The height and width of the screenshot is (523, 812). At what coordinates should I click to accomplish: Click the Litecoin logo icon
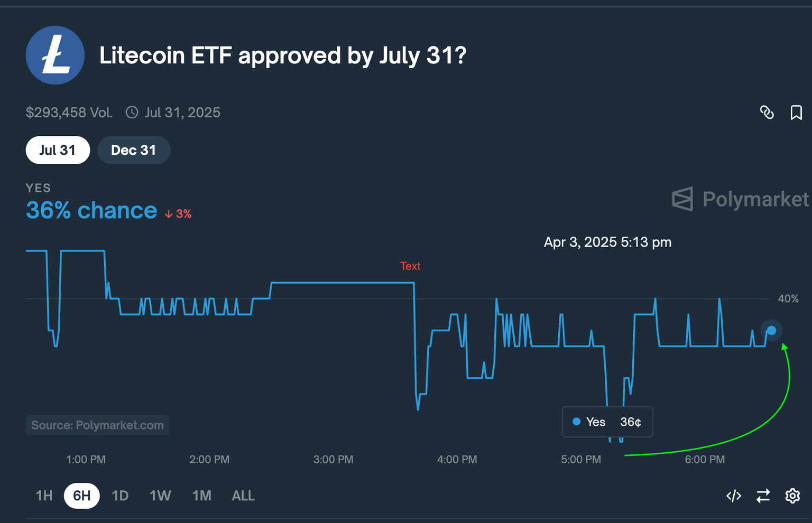click(55, 55)
